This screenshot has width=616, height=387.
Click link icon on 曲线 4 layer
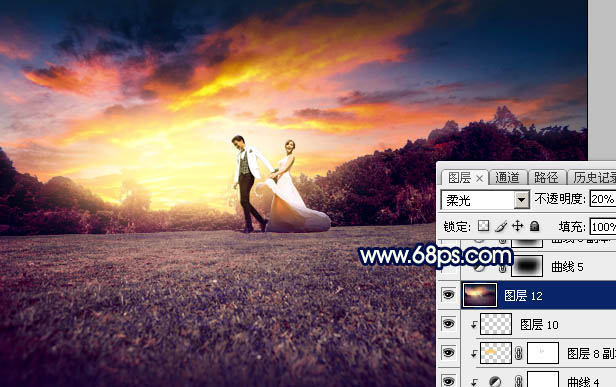coord(519,381)
